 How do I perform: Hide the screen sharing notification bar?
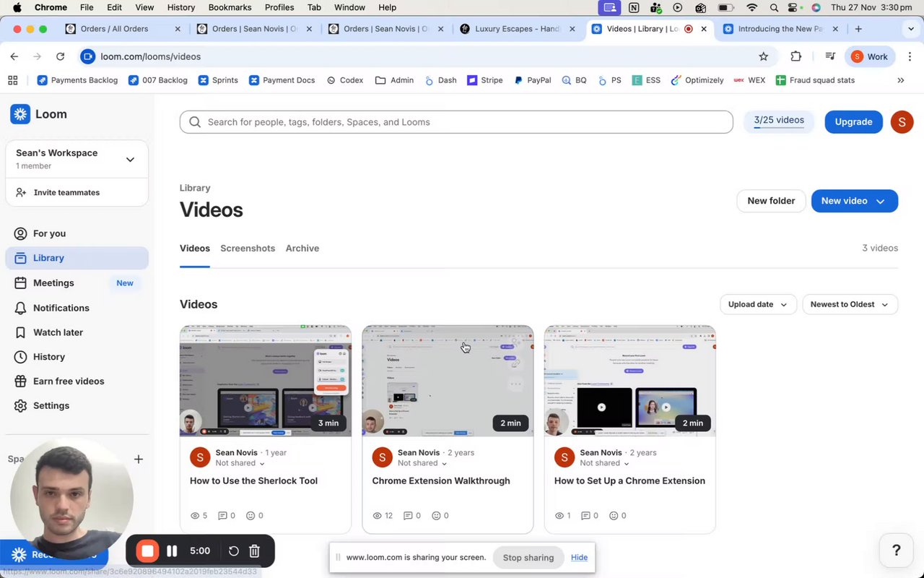[x=579, y=558]
